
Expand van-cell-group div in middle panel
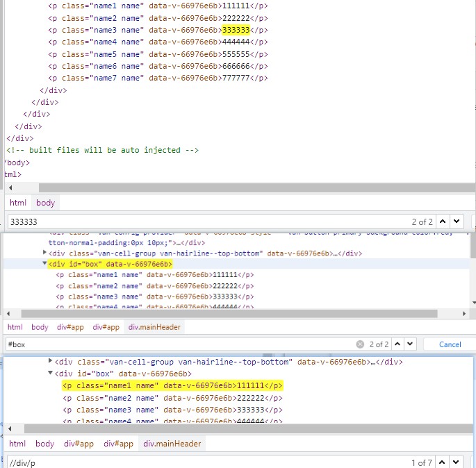(x=44, y=252)
